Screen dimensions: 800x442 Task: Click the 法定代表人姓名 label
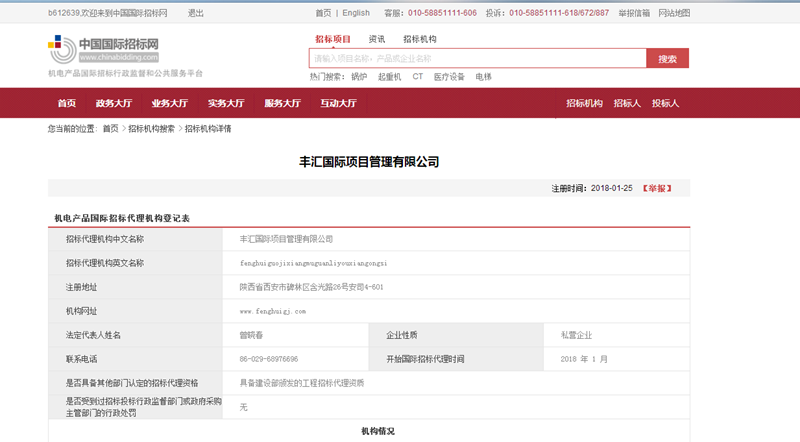93,335
